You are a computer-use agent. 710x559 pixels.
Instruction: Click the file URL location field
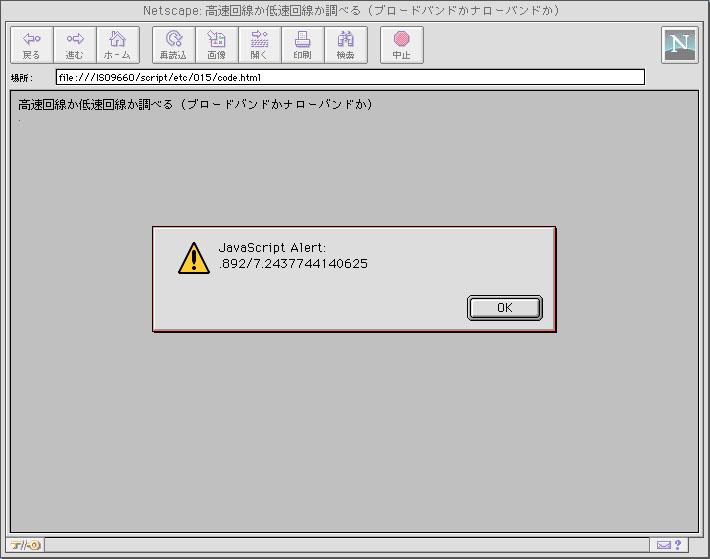(350, 77)
